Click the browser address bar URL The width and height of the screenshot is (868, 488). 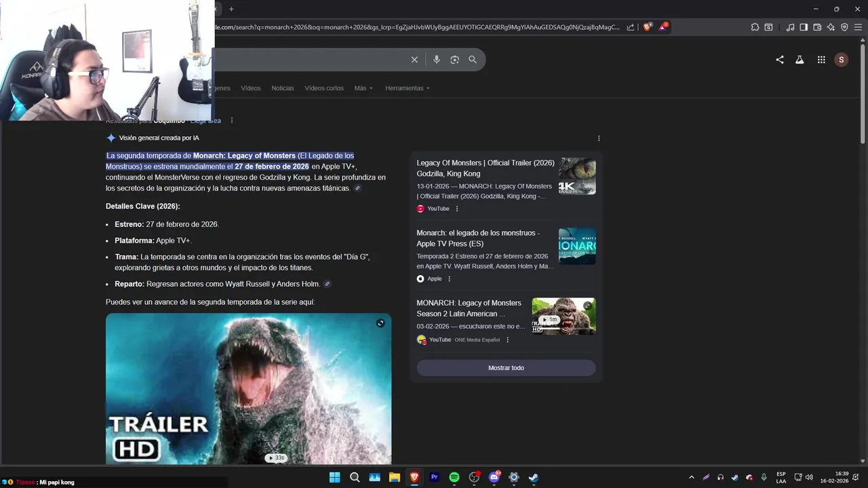pyautogui.click(x=417, y=27)
